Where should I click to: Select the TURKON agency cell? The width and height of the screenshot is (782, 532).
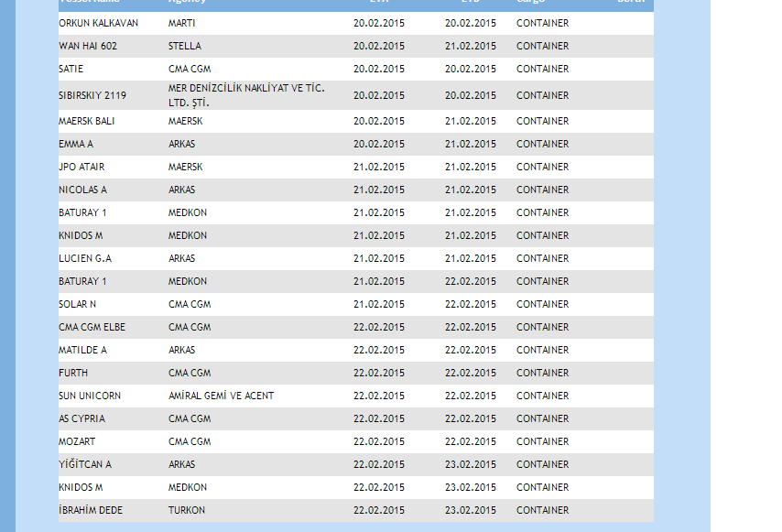click(187, 511)
